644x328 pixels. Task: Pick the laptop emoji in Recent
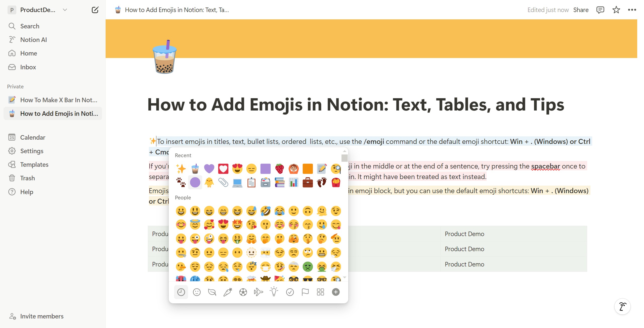[x=237, y=183]
